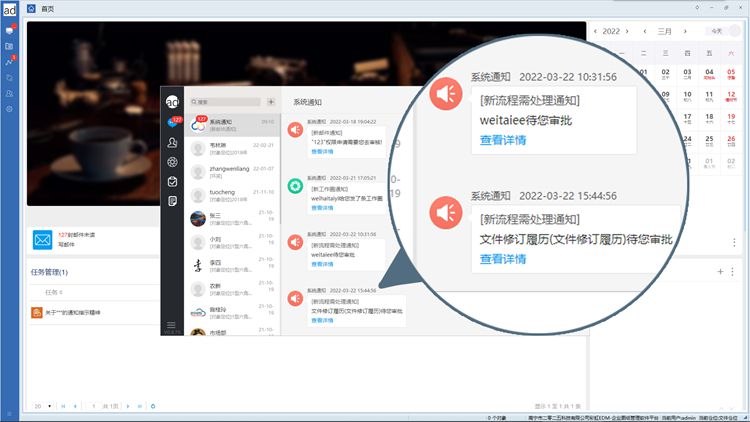Click the settings gear in blue sidebar

9,108
